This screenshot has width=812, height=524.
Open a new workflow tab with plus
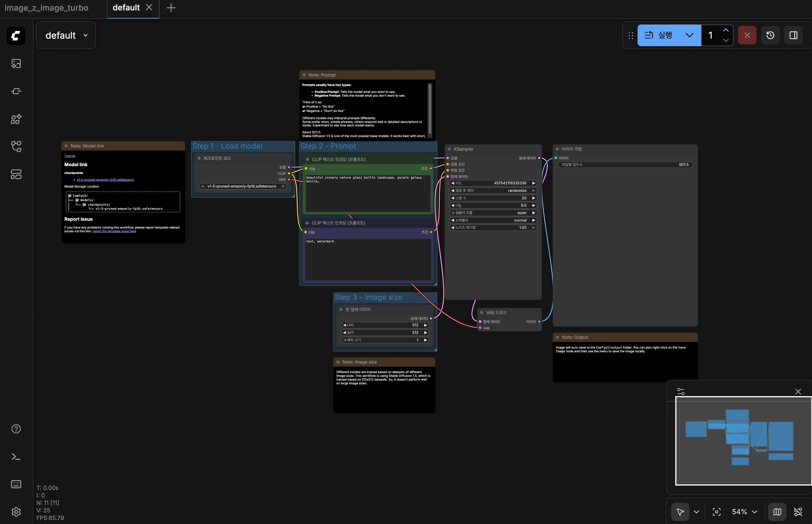171,8
